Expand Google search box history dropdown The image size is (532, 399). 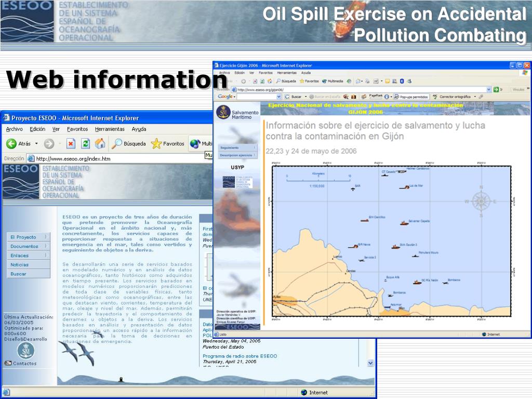pyautogui.click(x=278, y=97)
